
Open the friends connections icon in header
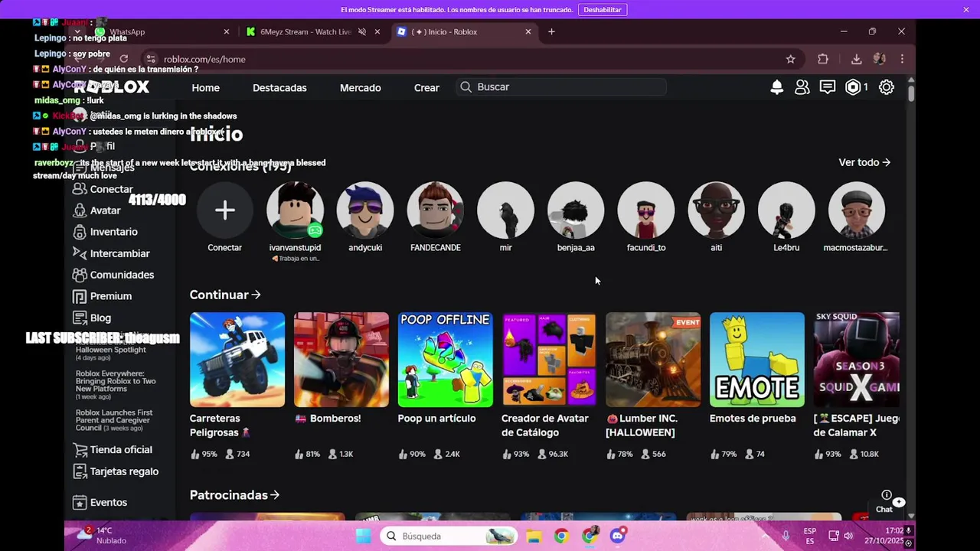click(x=802, y=87)
